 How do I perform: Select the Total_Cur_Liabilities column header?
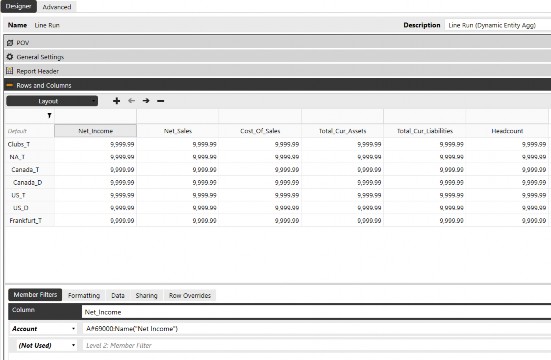(425, 131)
